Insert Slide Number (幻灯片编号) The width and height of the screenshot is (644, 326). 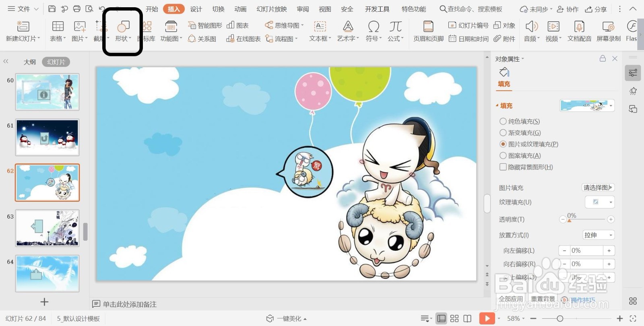click(468, 25)
